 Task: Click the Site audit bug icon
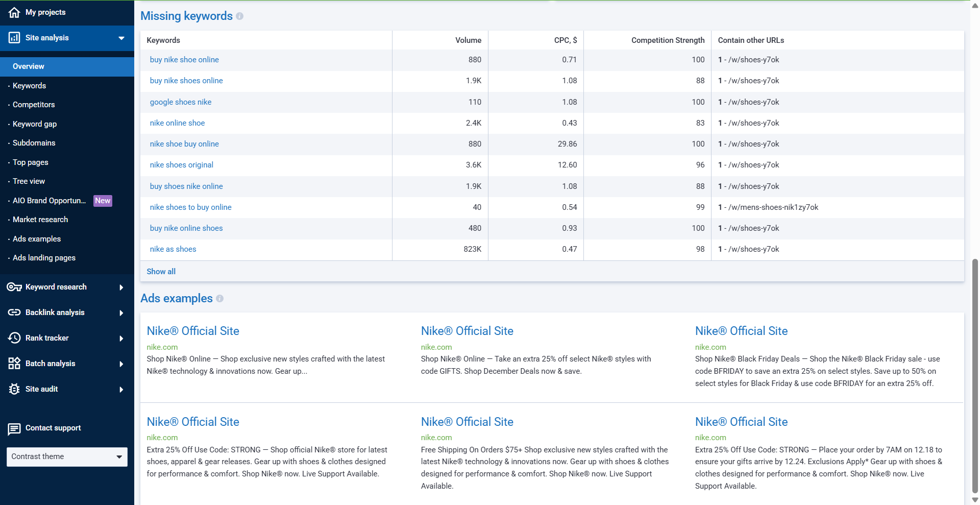(x=14, y=389)
